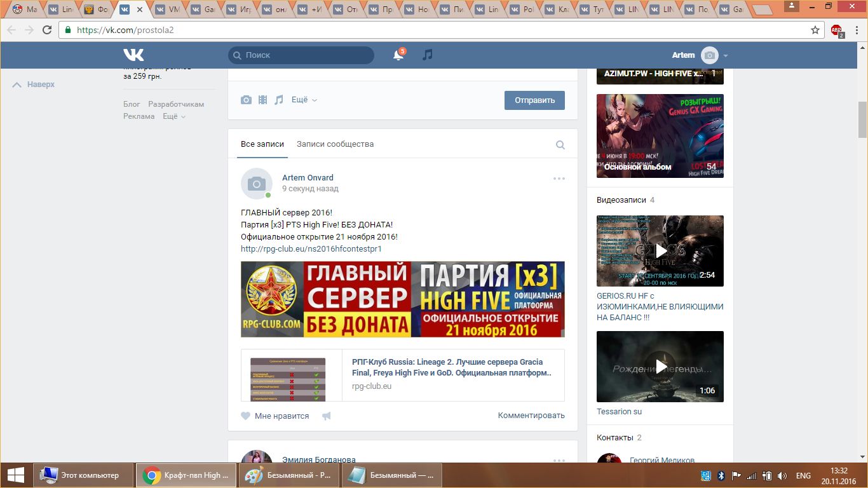The height and width of the screenshot is (488, 868).
Task: Attach a photo with camera icon
Action: point(246,100)
